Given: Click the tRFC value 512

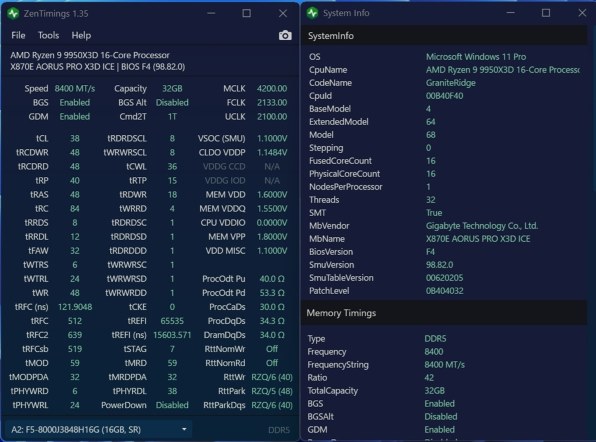Looking at the screenshot, I should (75, 321).
